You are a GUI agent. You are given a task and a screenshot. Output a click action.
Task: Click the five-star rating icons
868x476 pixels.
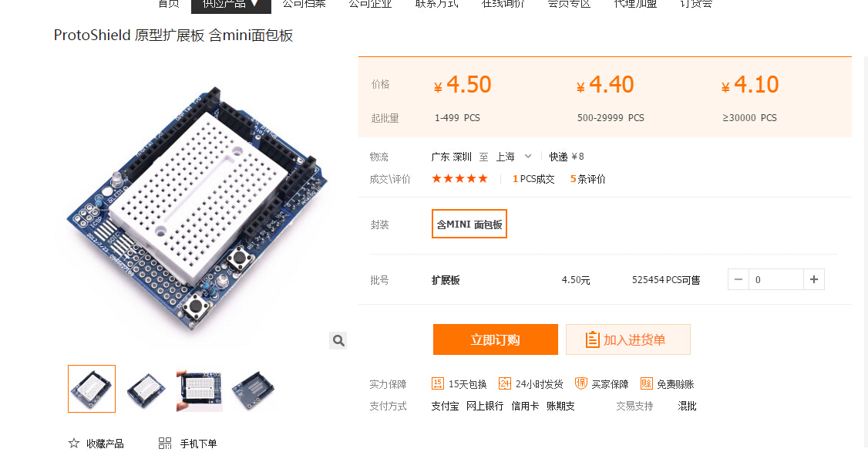(x=459, y=178)
